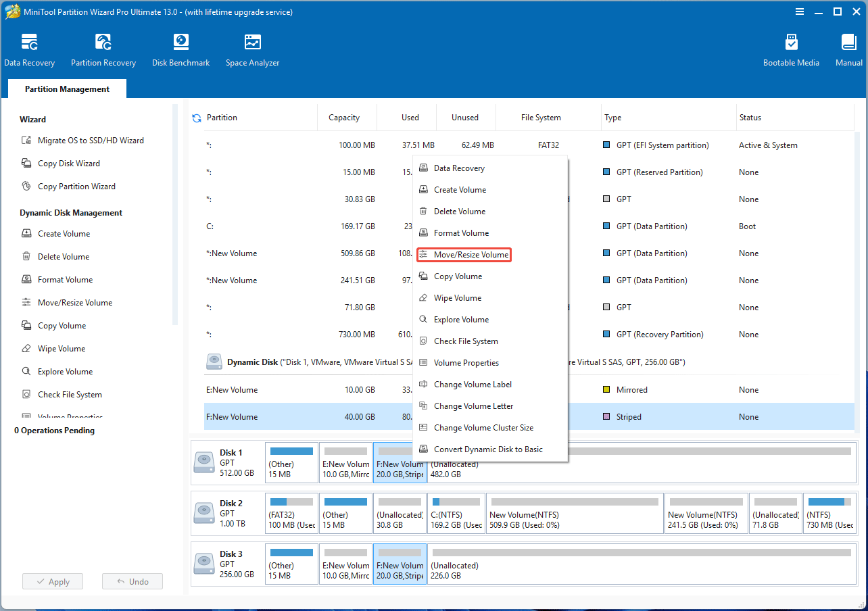Image resolution: width=868 pixels, height=611 pixels.
Task: Open the Data Recovery tool
Action: [30, 47]
